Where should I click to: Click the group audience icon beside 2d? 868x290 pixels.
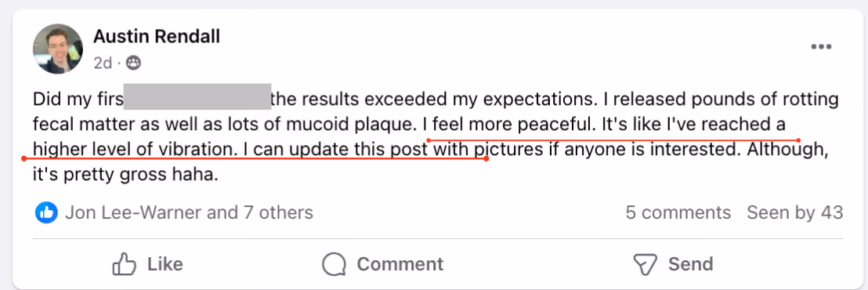click(x=133, y=63)
